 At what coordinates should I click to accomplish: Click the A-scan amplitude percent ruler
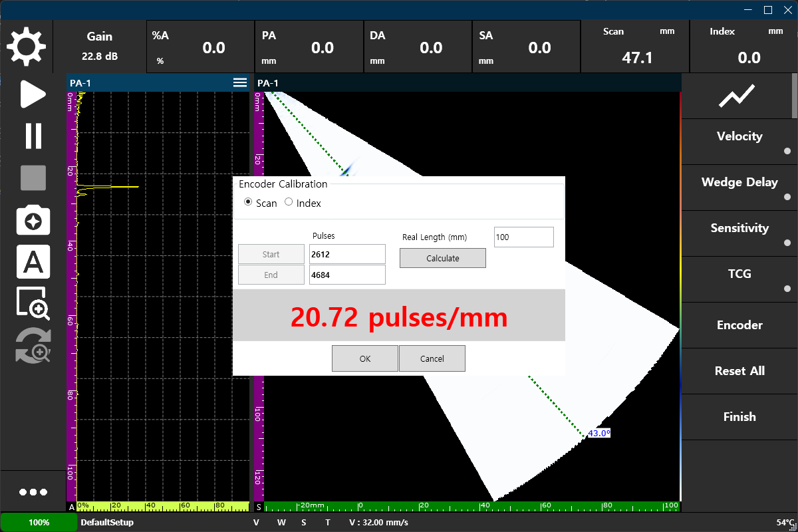click(163, 506)
